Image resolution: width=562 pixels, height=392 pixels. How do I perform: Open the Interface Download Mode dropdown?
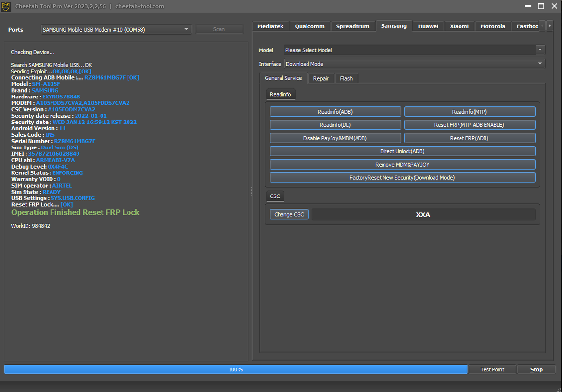[415, 64]
